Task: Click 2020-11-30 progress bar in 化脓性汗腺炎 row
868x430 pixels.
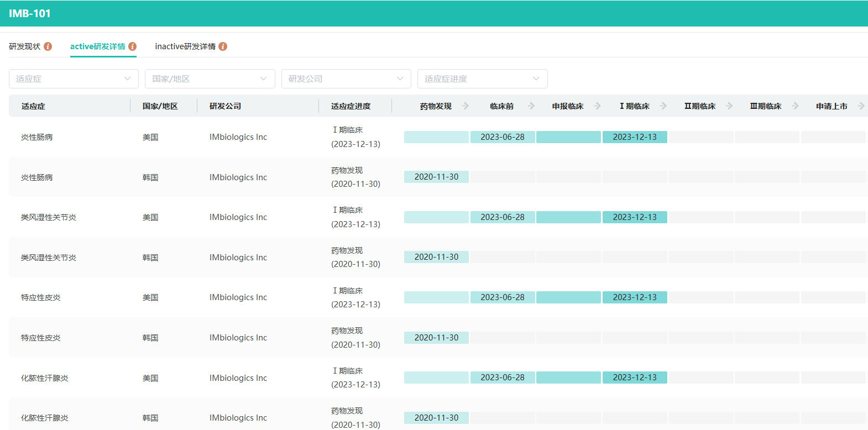Action: click(x=436, y=418)
